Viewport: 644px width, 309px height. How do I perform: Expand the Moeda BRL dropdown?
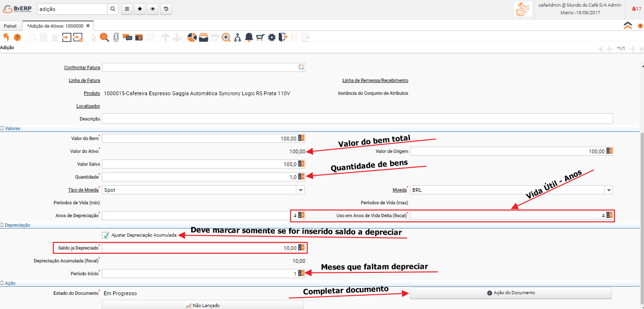(x=608, y=190)
